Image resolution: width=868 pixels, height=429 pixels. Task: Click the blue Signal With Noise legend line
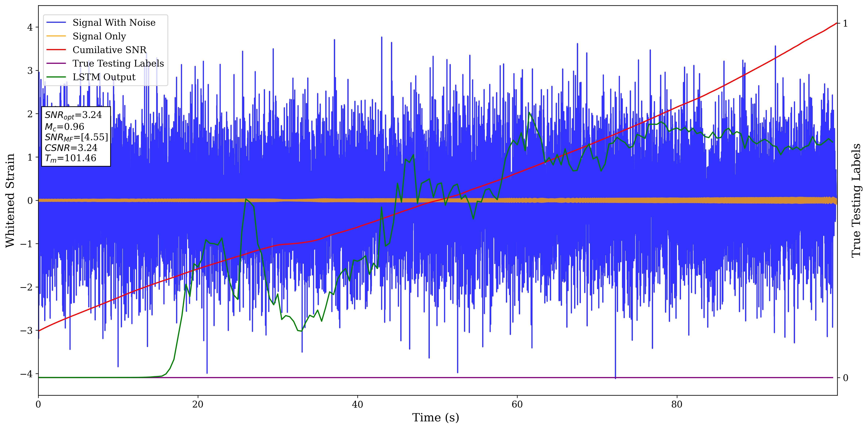click(x=56, y=23)
